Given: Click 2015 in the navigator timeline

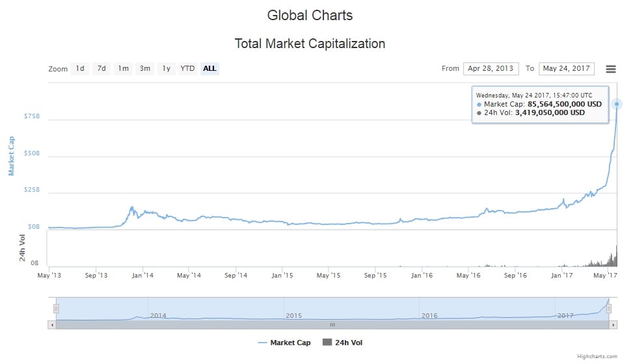Looking at the screenshot, I should (x=294, y=315).
